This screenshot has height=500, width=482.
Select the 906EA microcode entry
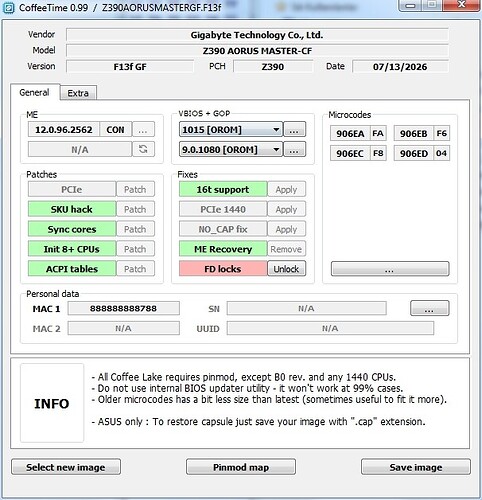350,133
